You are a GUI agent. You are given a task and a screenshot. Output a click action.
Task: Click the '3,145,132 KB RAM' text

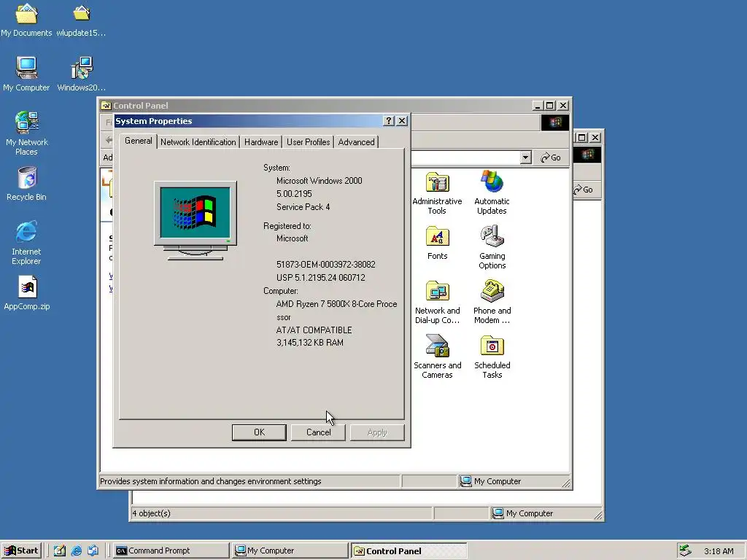309,343
